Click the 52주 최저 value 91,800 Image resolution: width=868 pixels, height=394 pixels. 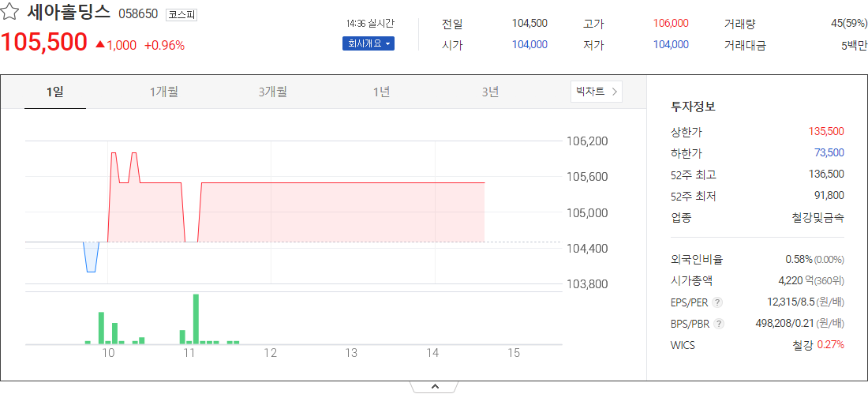click(x=829, y=196)
